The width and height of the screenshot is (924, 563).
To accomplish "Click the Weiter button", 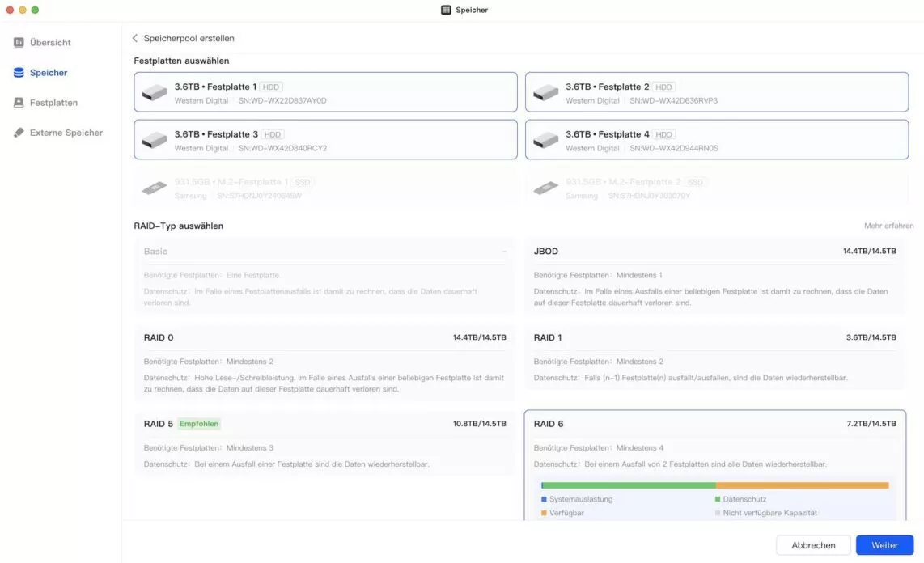I will click(x=884, y=545).
